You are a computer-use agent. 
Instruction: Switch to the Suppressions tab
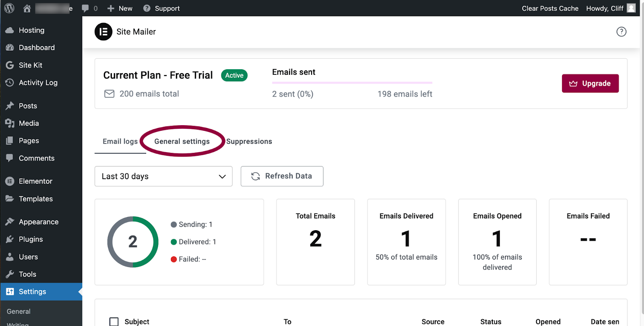(249, 142)
